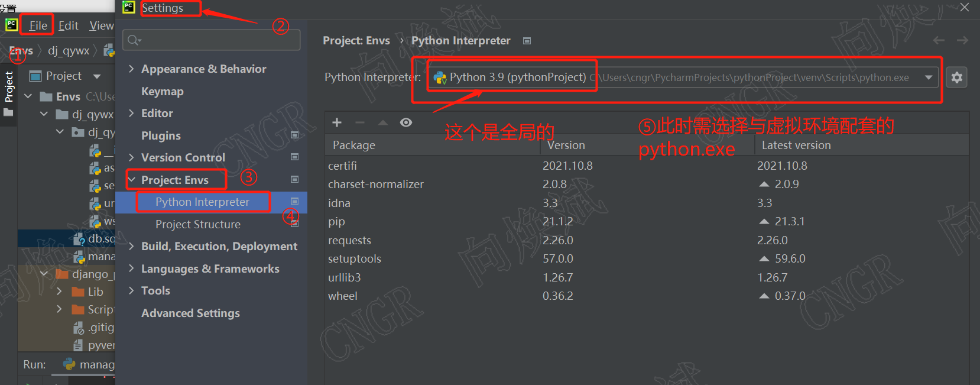Open Advanced Settings page
Image resolution: width=980 pixels, height=385 pixels.
coord(190,313)
